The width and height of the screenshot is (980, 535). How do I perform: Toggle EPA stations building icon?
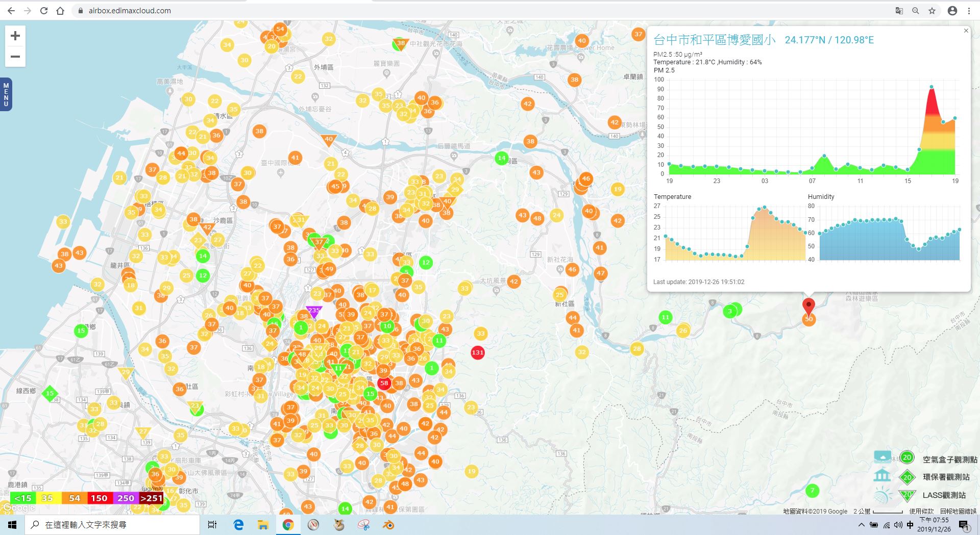click(882, 476)
